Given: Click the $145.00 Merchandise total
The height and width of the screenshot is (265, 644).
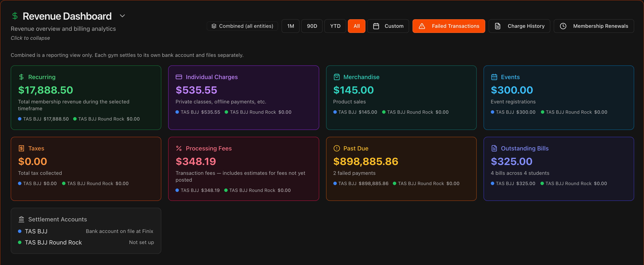Looking at the screenshot, I should (x=353, y=90).
